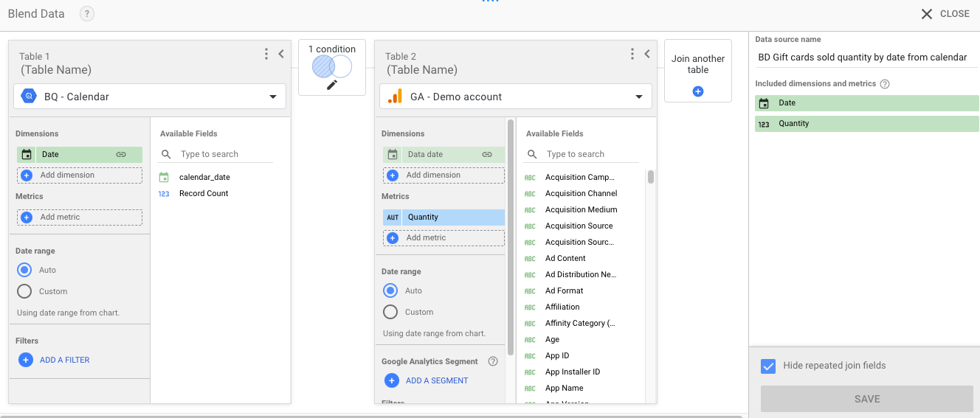Image resolution: width=980 pixels, height=418 pixels.
Task: Click Add dimension in Table 2
Action: (444, 175)
